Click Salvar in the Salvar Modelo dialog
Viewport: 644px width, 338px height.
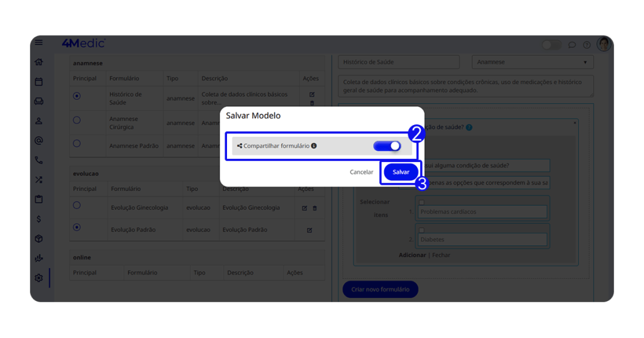coord(401,172)
